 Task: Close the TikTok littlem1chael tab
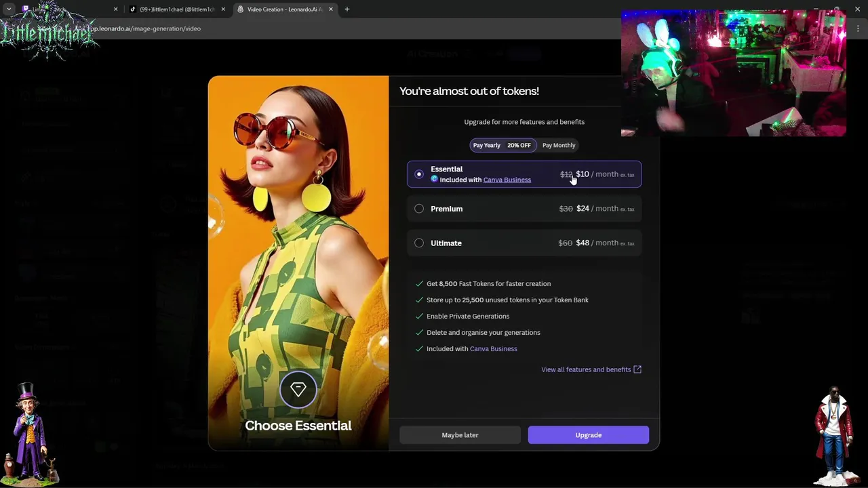click(x=222, y=9)
